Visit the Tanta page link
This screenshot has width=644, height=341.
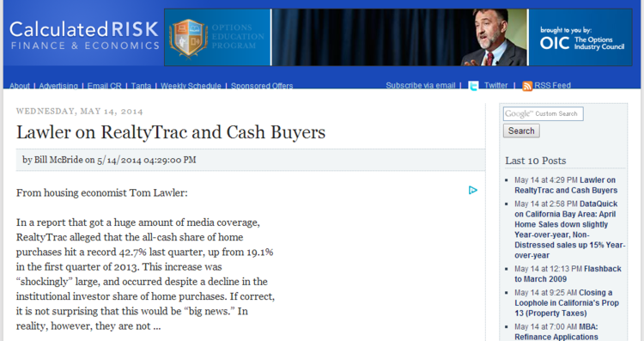(x=141, y=86)
